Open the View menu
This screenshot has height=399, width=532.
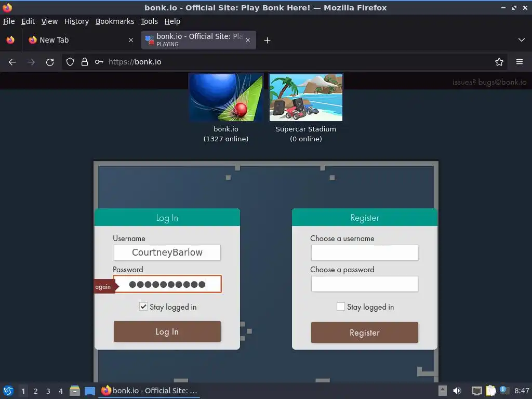(x=49, y=21)
